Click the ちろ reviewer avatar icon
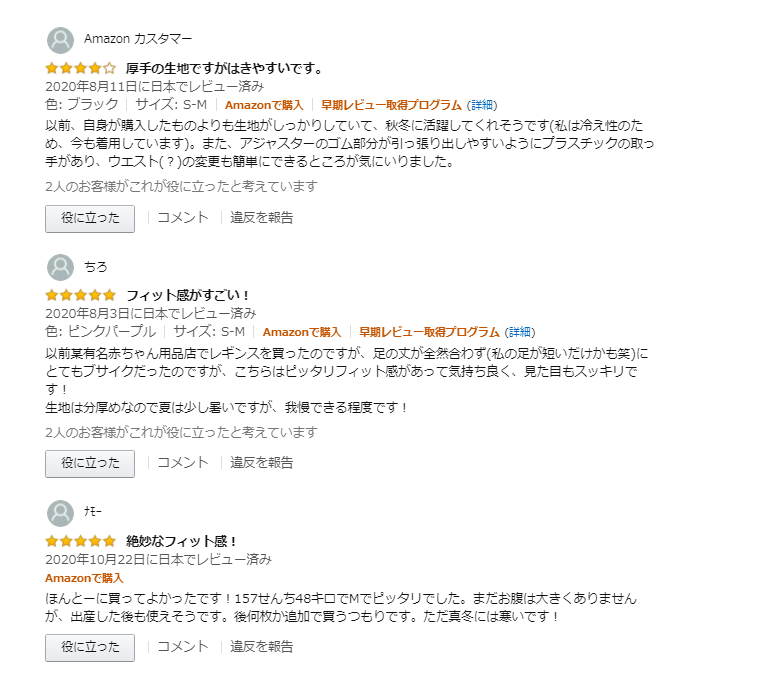 click(x=60, y=267)
